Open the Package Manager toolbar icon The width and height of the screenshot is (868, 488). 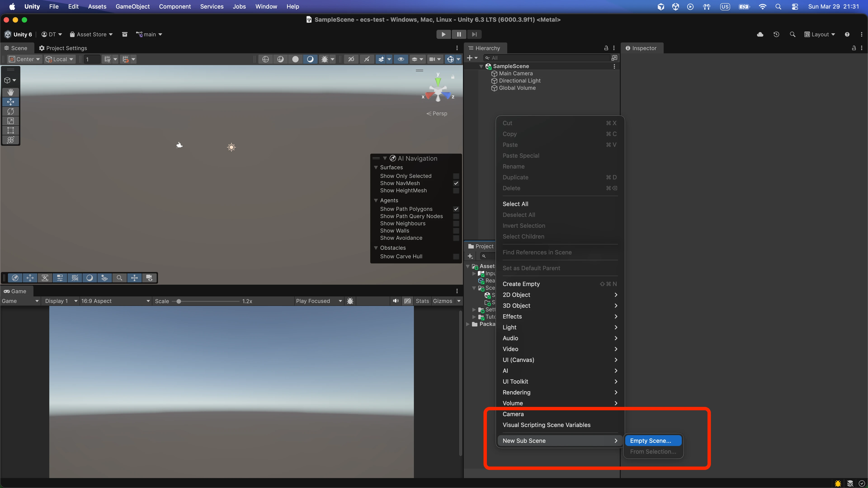click(125, 34)
